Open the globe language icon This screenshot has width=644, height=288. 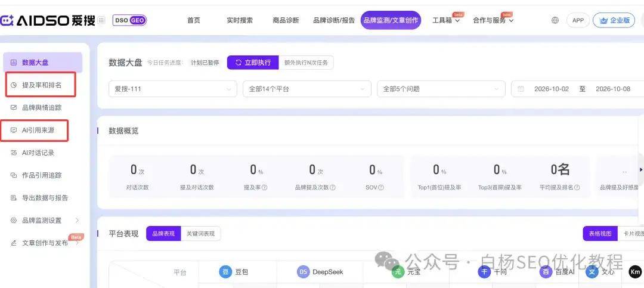point(555,20)
